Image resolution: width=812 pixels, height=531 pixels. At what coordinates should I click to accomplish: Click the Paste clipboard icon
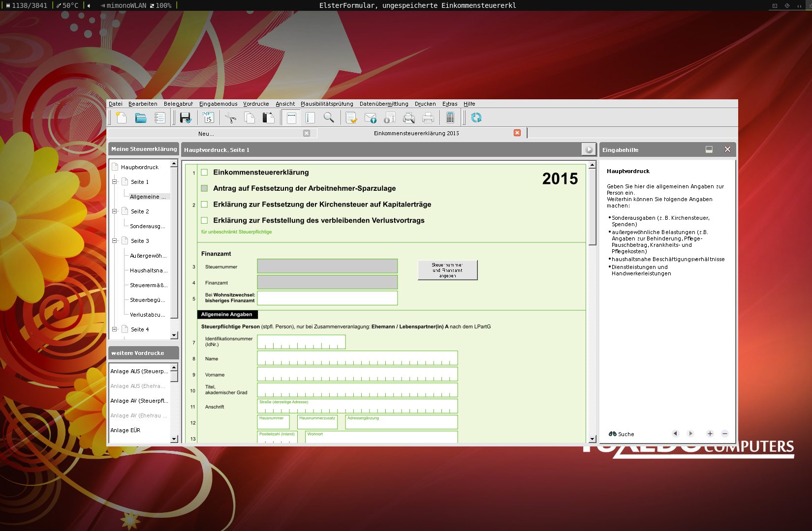point(268,118)
